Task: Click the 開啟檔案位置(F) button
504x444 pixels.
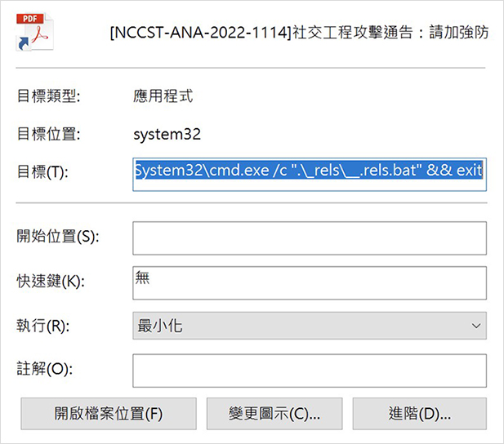Action: [109, 414]
